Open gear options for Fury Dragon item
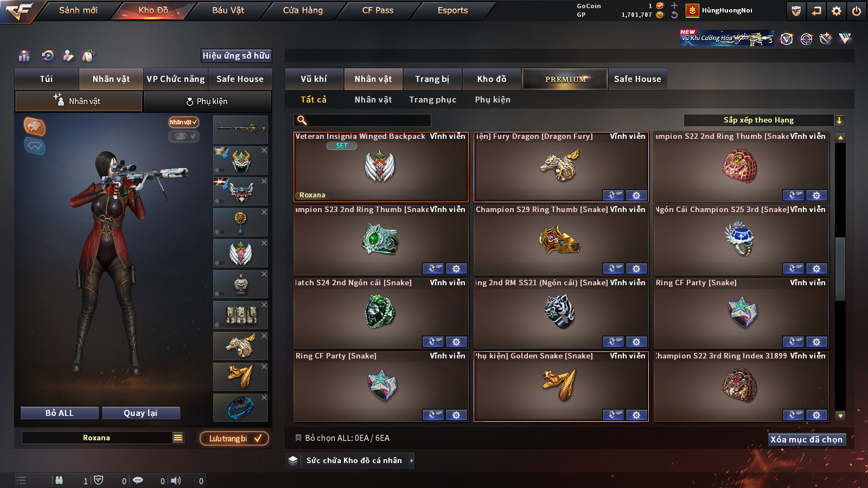 tap(636, 195)
